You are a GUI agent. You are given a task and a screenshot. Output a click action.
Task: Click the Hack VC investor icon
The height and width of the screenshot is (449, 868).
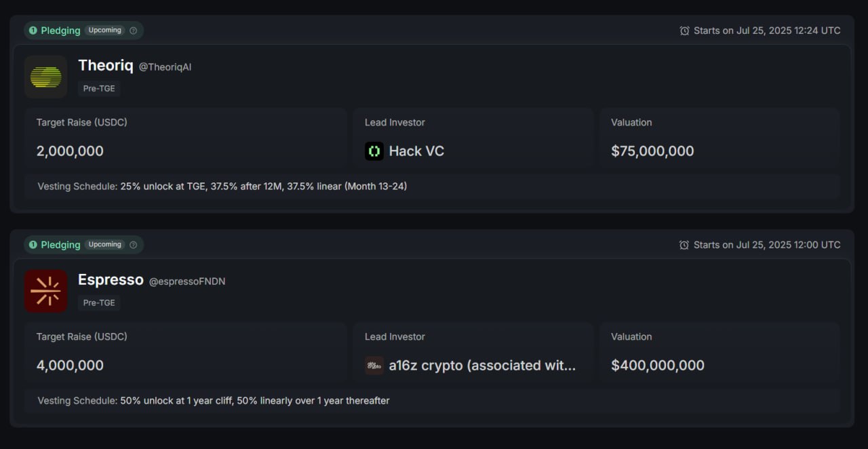point(374,151)
